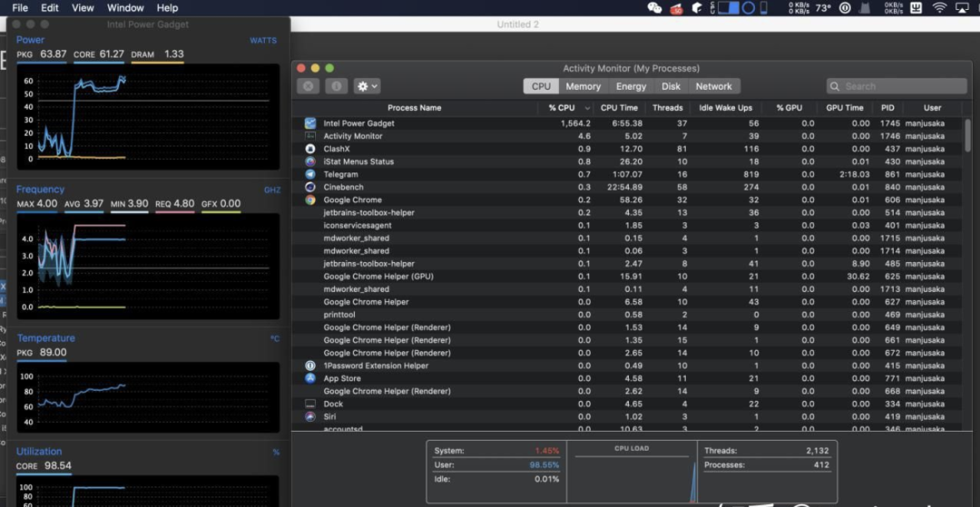980x507 pixels.
Task: Click the Frequency section heading
Action: pyautogui.click(x=40, y=190)
